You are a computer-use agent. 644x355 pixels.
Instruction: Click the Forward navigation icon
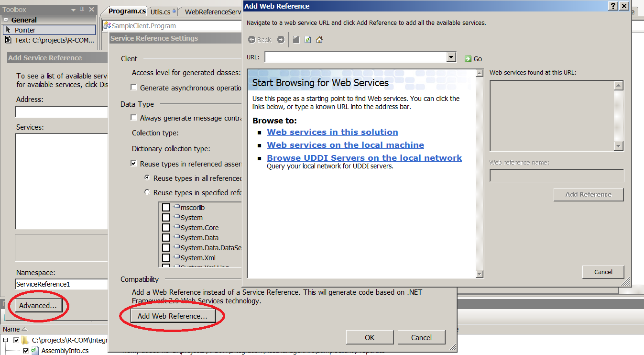281,40
